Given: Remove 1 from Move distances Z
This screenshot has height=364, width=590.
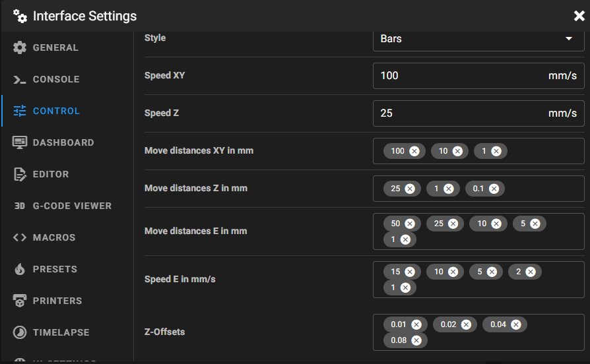Looking at the screenshot, I should (449, 189).
